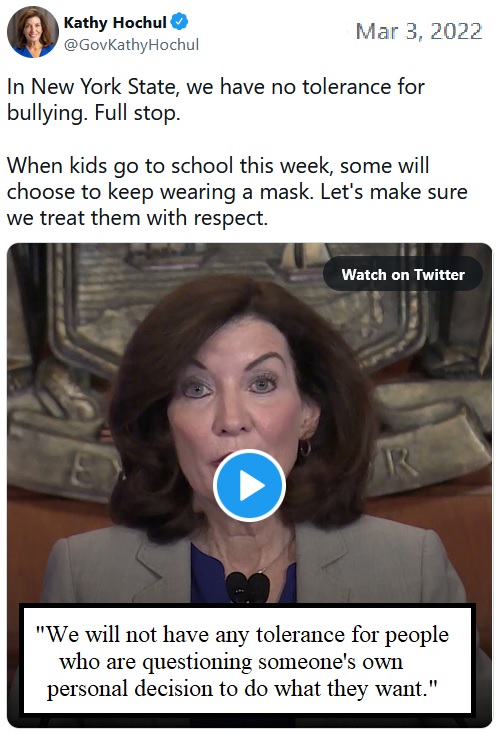Open Kathy Hochul's profile picture
The width and height of the screenshot is (497, 734).
click(32, 32)
